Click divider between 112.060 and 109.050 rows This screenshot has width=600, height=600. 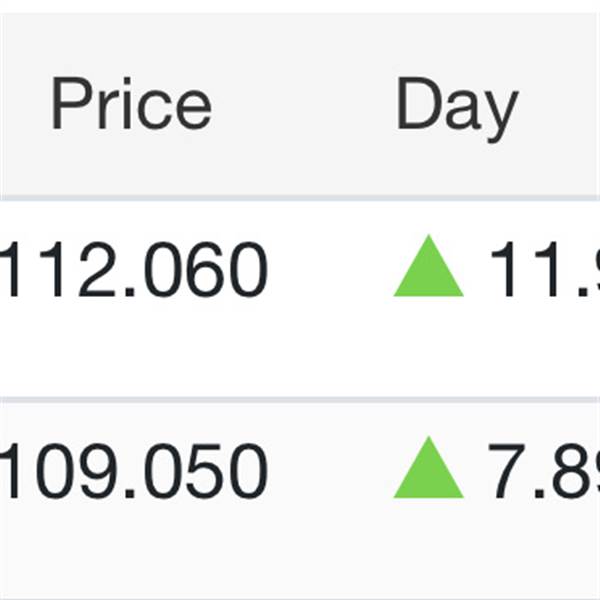[300, 399]
